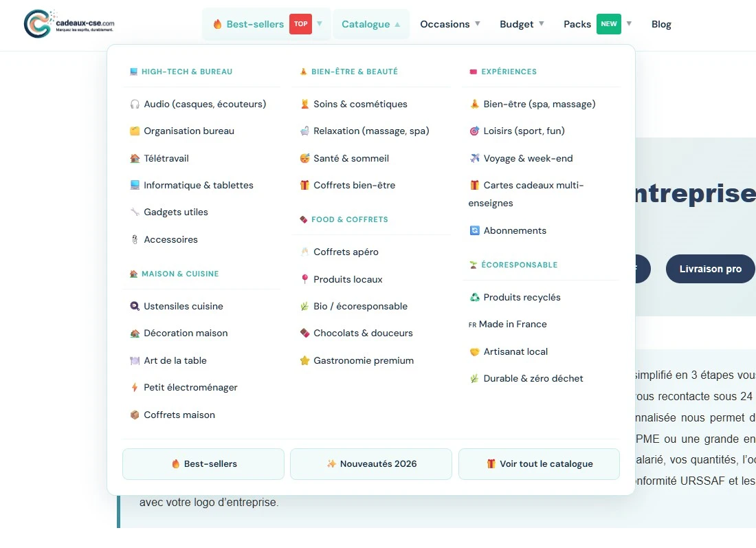The height and width of the screenshot is (548, 756).
Task: Click the Best-sellers button at menu bottom
Action: pyautogui.click(x=203, y=464)
